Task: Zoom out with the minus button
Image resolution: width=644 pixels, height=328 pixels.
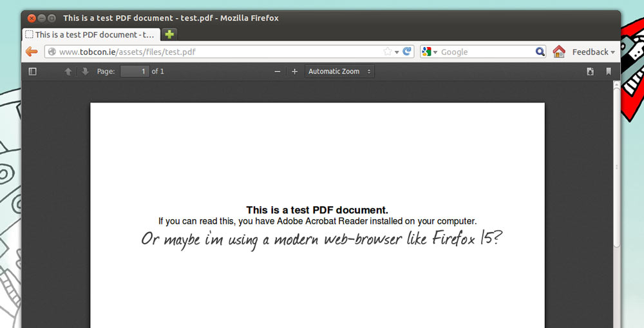Action: tap(277, 72)
